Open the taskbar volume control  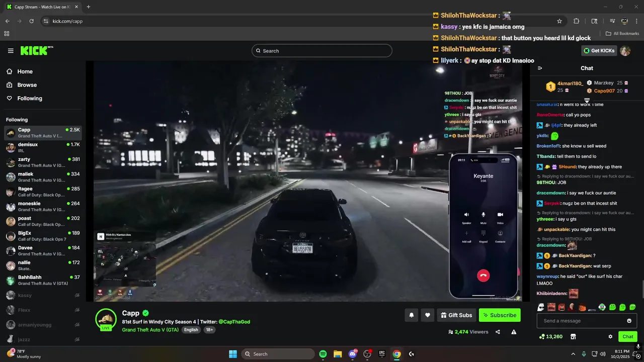tap(603, 354)
